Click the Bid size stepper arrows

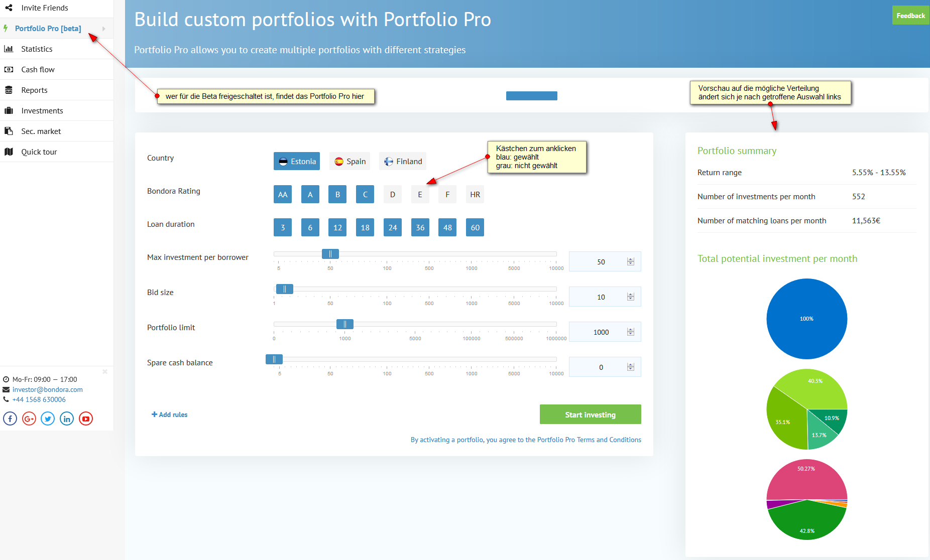(631, 297)
